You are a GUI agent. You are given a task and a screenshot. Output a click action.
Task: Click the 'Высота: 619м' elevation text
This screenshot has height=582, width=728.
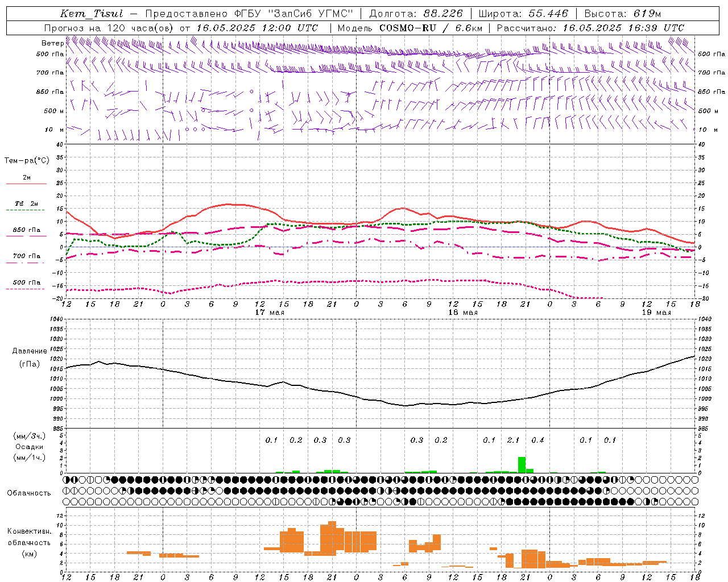pyautogui.click(x=623, y=14)
